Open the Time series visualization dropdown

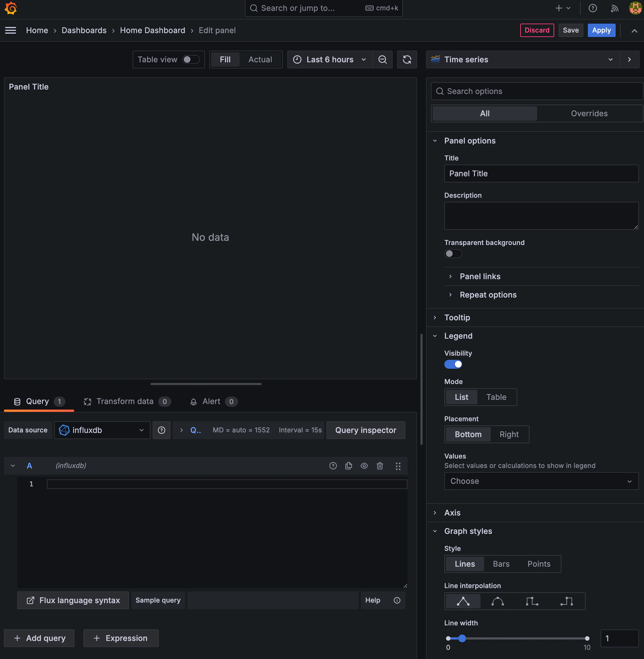click(523, 60)
